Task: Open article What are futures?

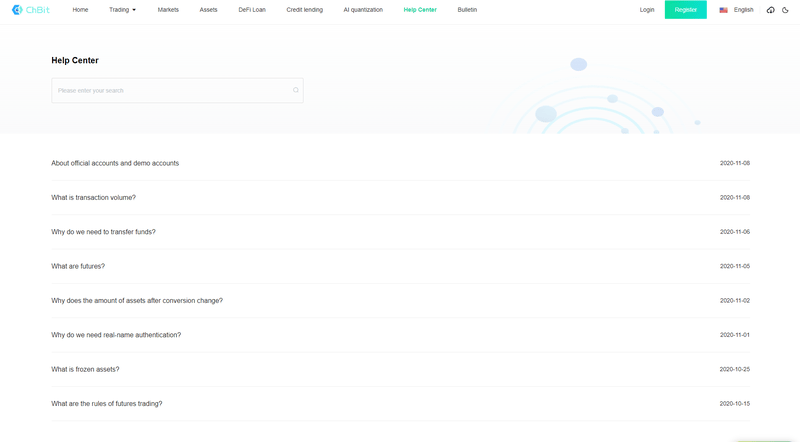Action: tap(78, 266)
